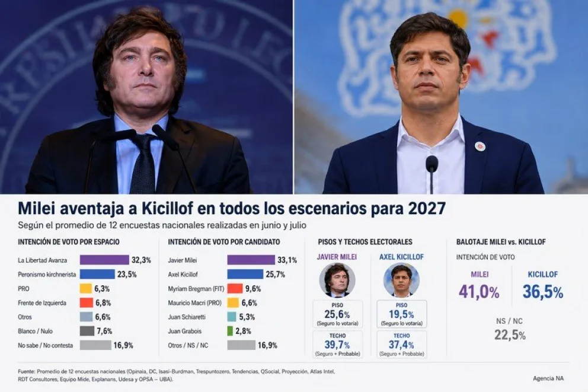Click the Agencia NA credit
The image size is (588, 392).
click(548, 378)
